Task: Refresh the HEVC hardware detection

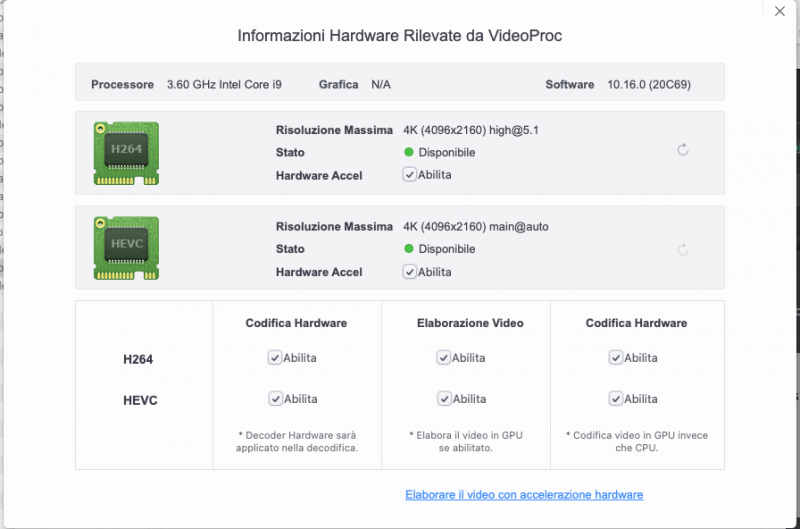Action: pos(683,250)
